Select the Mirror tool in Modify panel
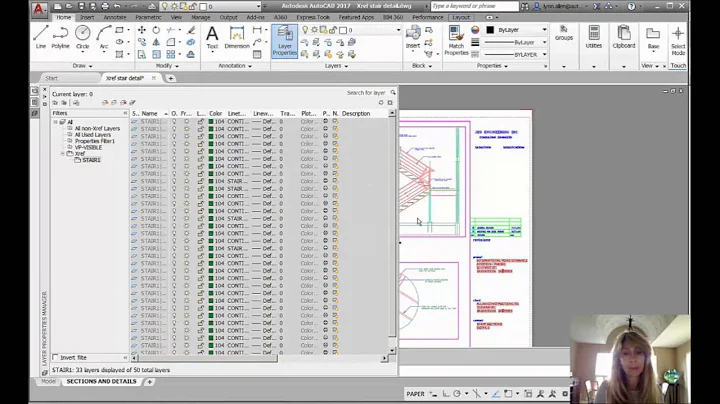Viewport: 720px width, 404px height. [156, 42]
